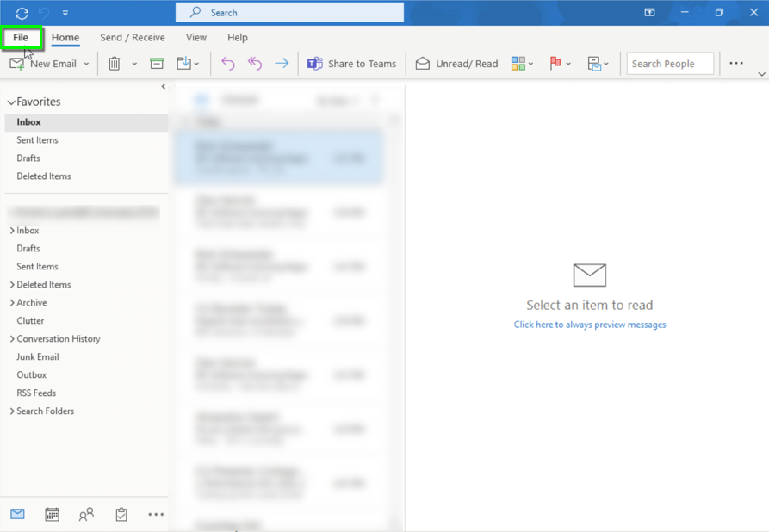Open Drafts under Favorites
769x532 pixels.
28,158
